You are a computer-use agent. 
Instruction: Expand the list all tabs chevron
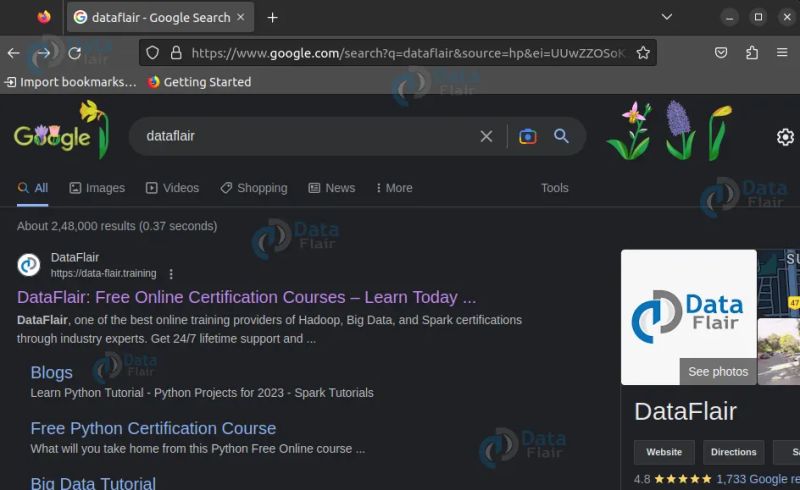(666, 17)
